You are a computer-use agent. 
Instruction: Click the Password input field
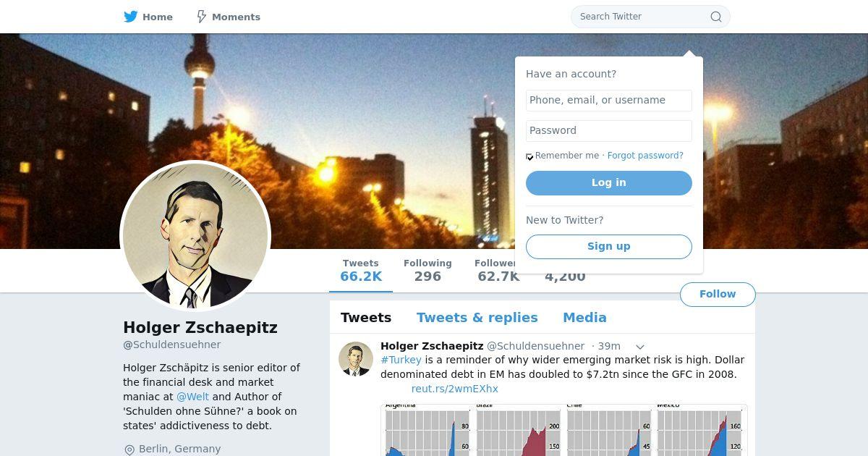coord(609,131)
